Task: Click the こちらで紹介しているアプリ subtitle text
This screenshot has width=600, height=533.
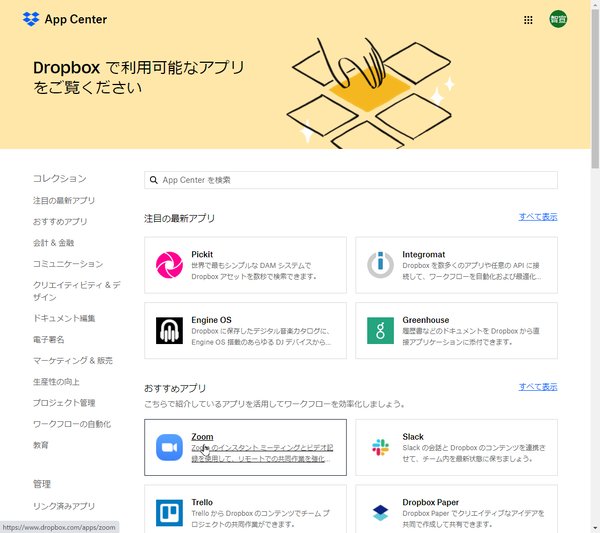Action: pos(274,404)
